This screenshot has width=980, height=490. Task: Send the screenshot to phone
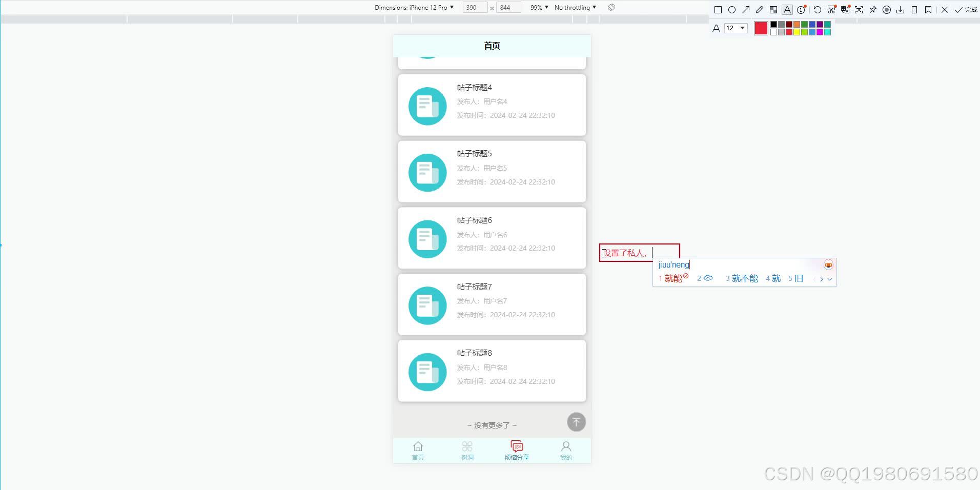coord(914,10)
